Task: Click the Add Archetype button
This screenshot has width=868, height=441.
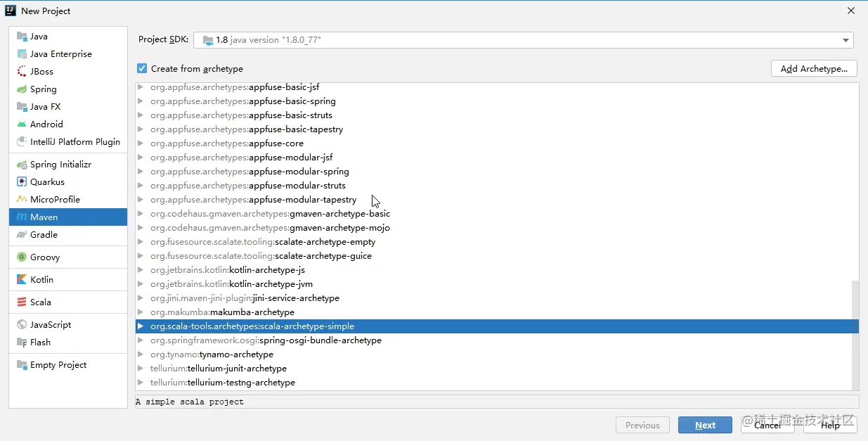Action: (814, 68)
